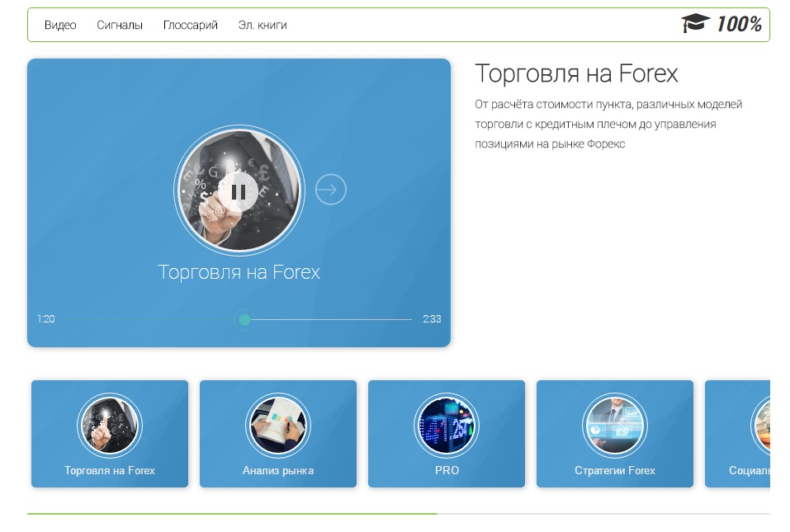Click the Торговля на Forex title inside player
The image size is (790, 532).
[x=239, y=272]
